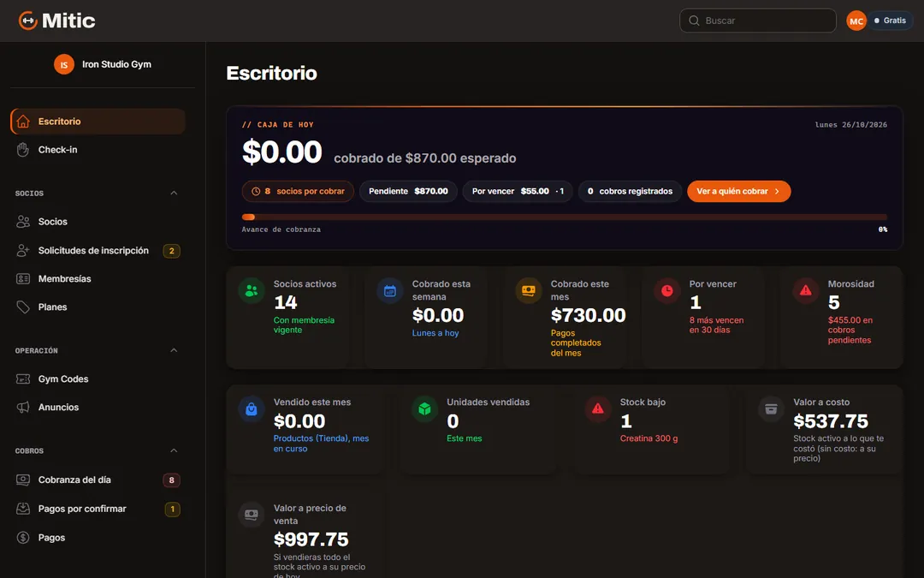Click the Unidades vendidas green cube icon
Screen dimensions: 924x578
click(424, 409)
